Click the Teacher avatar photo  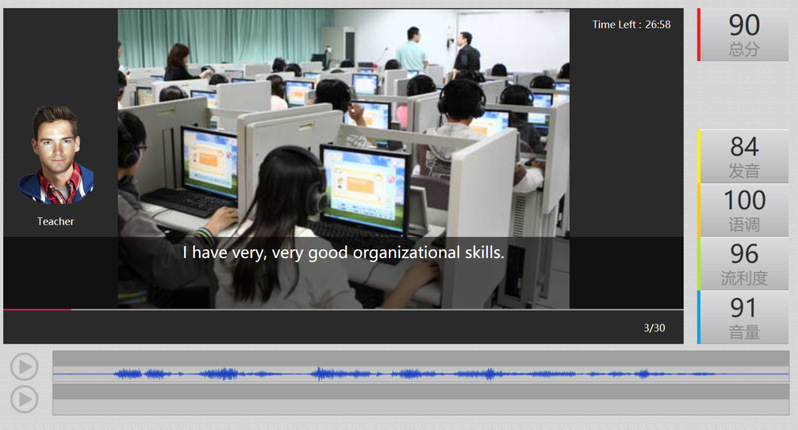pos(56,155)
